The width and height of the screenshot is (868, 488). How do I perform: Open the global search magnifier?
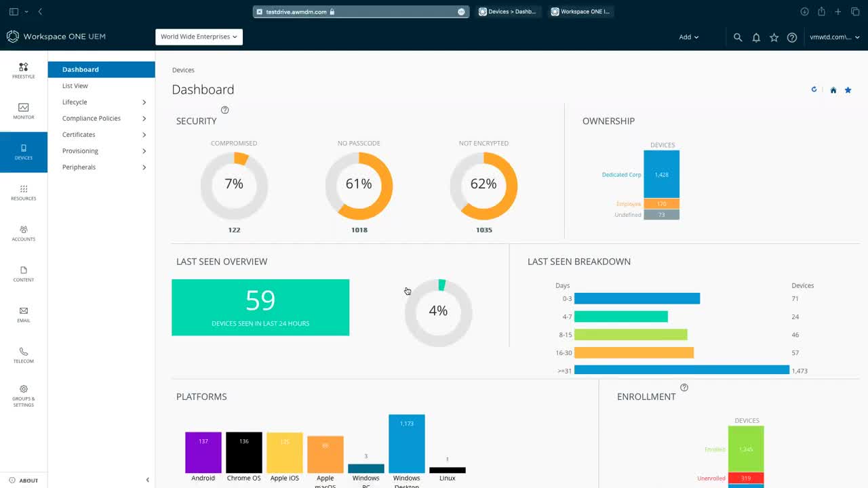coord(738,37)
